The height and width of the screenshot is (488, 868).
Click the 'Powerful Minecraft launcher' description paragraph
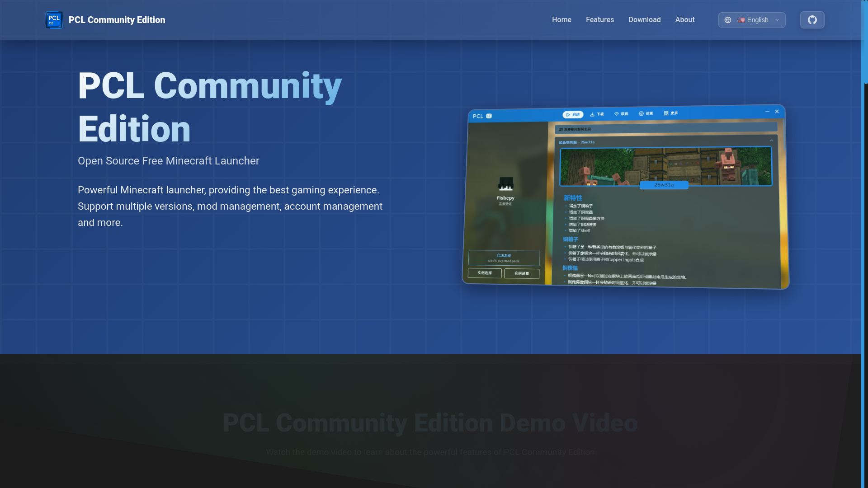(x=230, y=206)
